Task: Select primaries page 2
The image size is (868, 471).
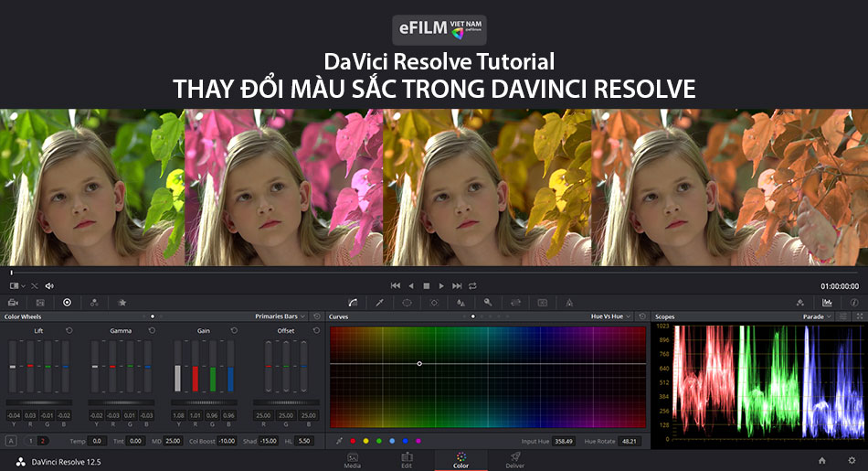Action: (42, 441)
